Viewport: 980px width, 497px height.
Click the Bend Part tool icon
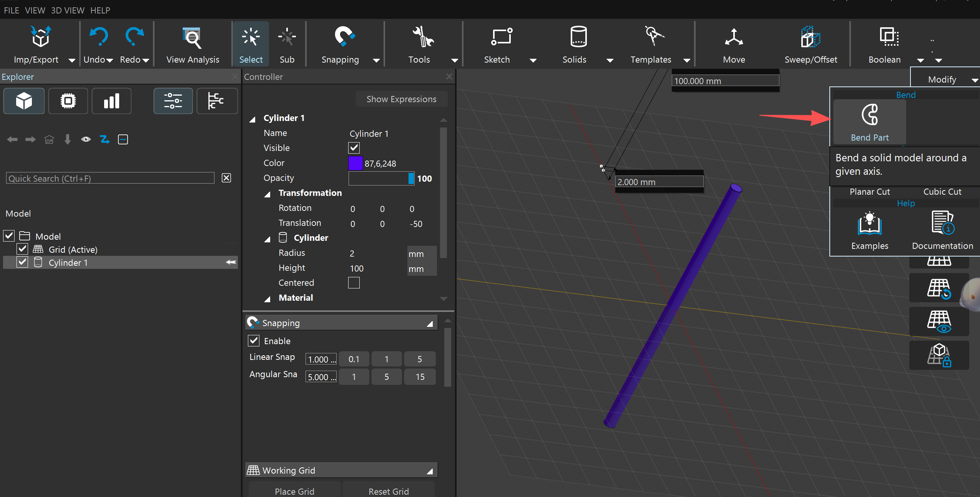[x=870, y=115]
